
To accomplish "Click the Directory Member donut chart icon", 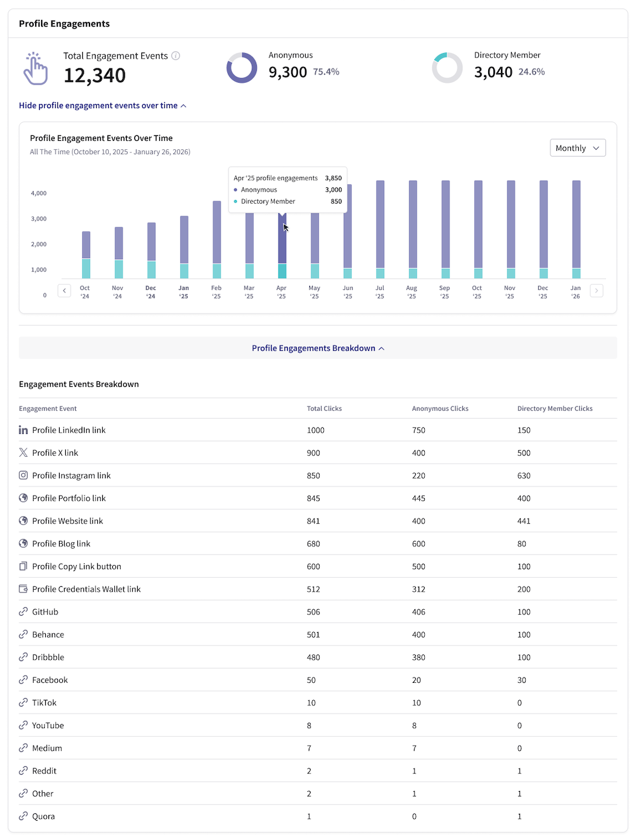I will click(x=447, y=68).
